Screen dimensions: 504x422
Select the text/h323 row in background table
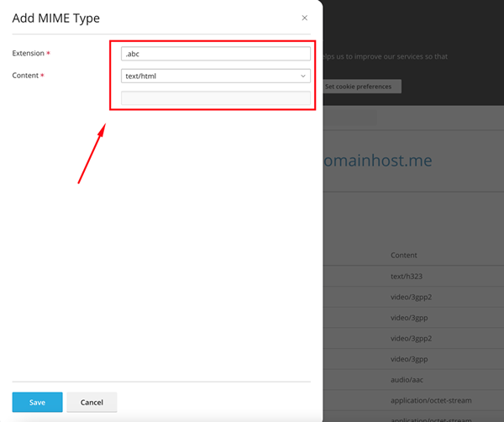point(407,277)
